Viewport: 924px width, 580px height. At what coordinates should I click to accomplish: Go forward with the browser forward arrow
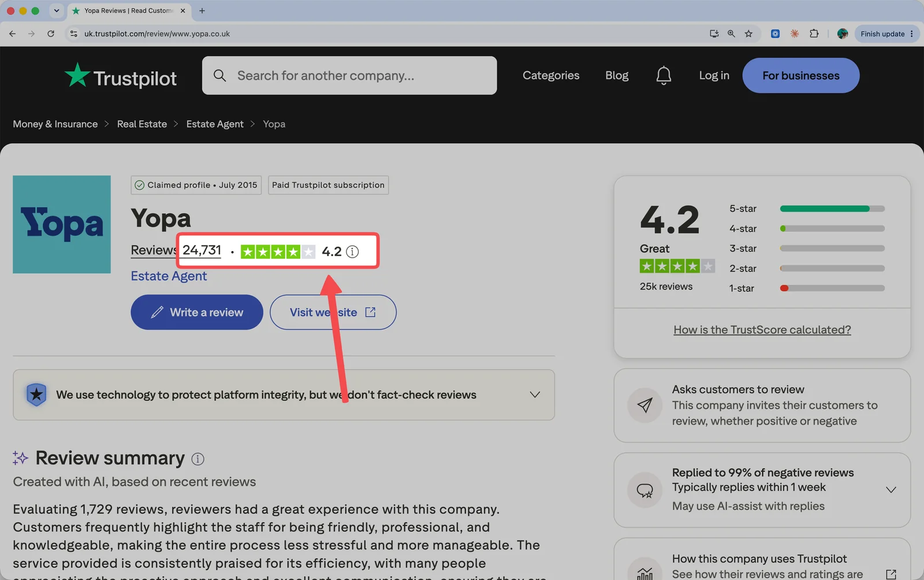(x=31, y=34)
